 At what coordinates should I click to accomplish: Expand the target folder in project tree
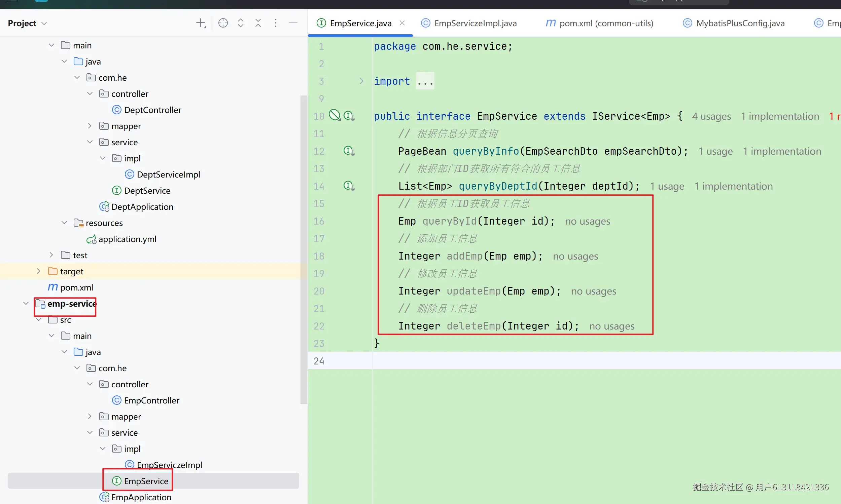pos(38,271)
